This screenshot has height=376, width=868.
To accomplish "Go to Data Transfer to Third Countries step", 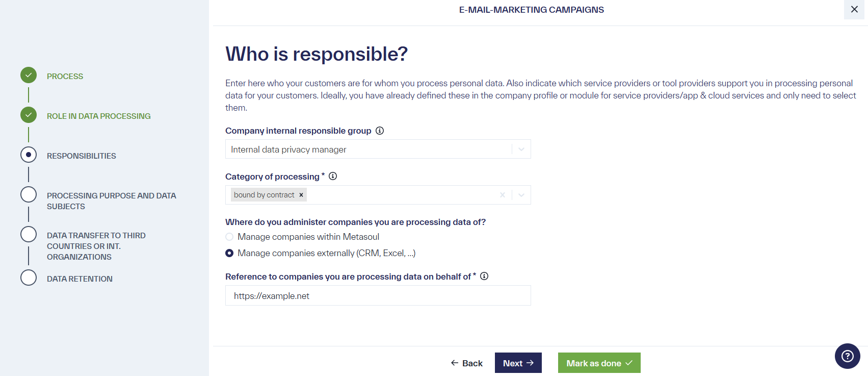I will coord(29,234).
